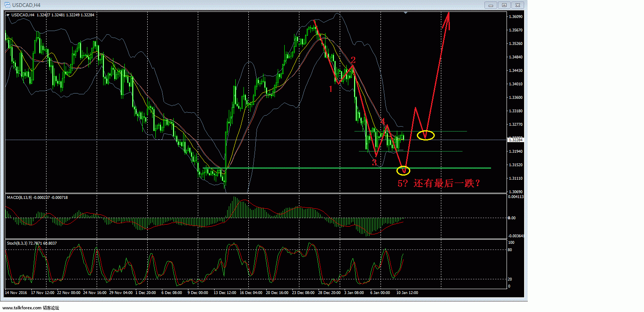This screenshot has width=644, height=312.
Task: Click the Stochastic scale 100 level label
Action: [x=511, y=243]
